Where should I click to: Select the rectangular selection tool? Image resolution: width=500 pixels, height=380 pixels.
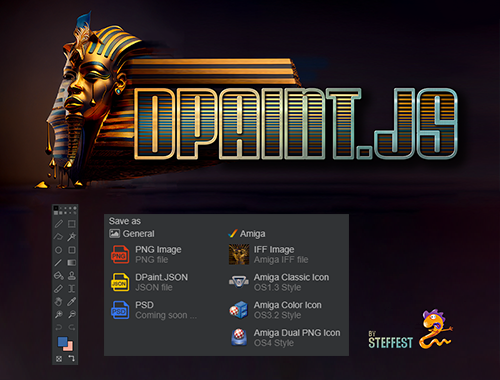click(72, 224)
